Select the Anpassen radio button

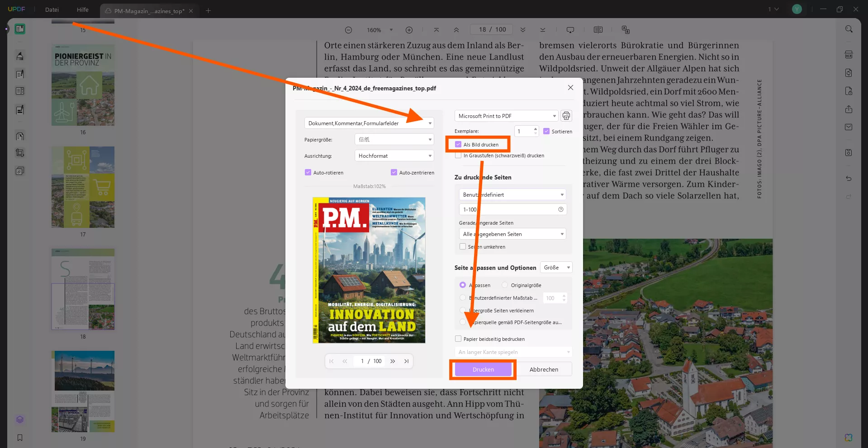pos(463,285)
